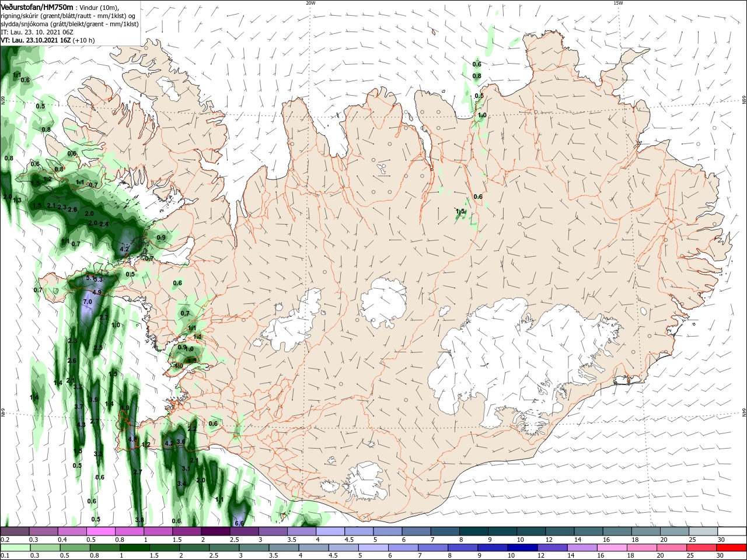Click the 0.4 label on the legend
This screenshot has height=560, width=747.
coord(62,540)
